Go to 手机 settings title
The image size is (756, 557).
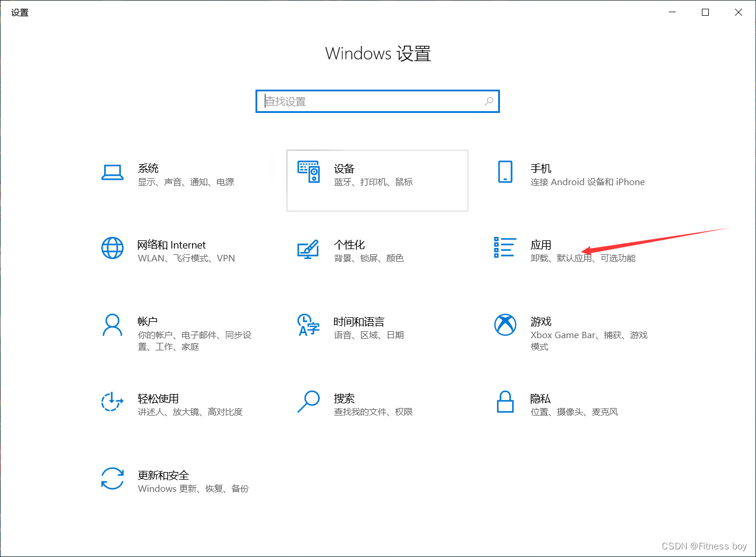point(541,168)
